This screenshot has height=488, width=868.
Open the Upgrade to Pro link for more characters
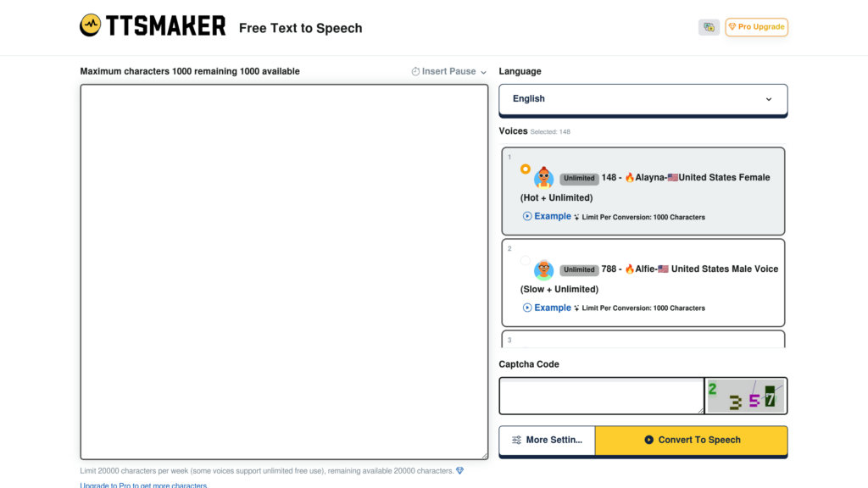[142, 485]
